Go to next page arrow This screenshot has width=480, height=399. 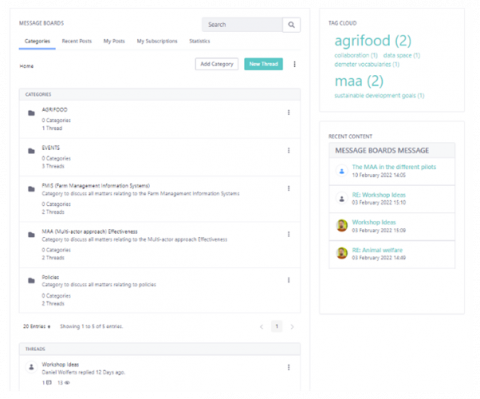(x=292, y=327)
